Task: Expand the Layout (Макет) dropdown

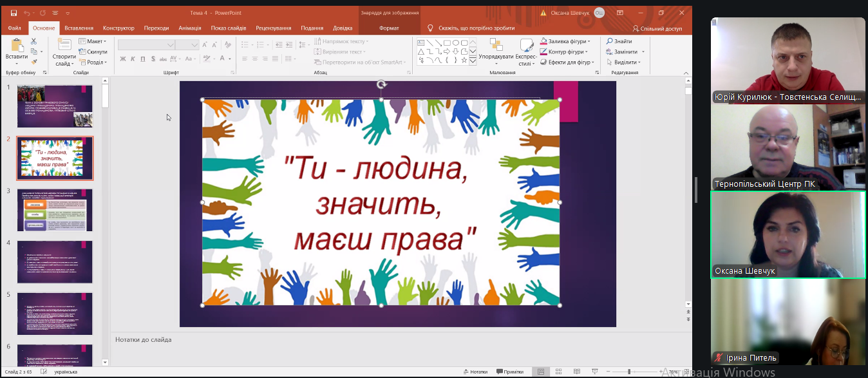Action: (x=92, y=41)
